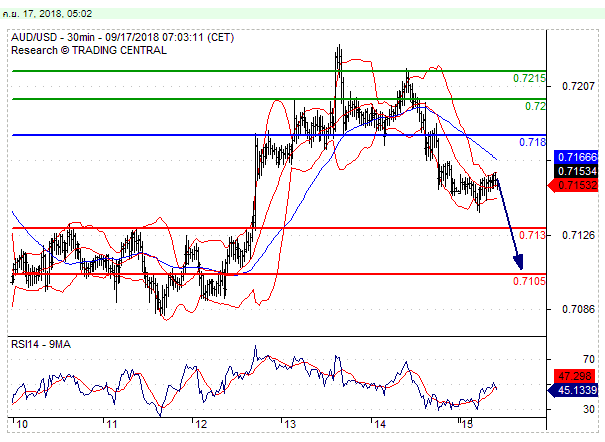Click the 0.7086 price axis value
Viewport: 605px width, 442px height.
click(578, 309)
